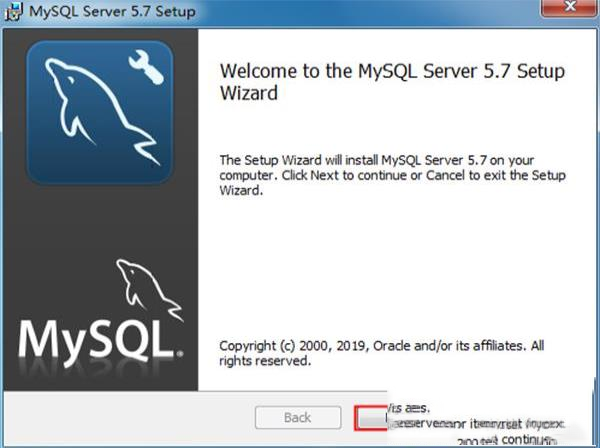The height and width of the screenshot is (448, 600).
Task: Click the installer icon in the title bar
Action: tap(13, 14)
